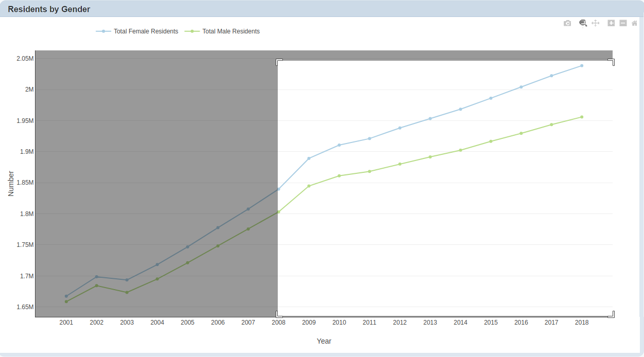Hide the Total Male Residents series
Image resolution: width=644 pixels, height=357 pixels.
click(x=222, y=31)
